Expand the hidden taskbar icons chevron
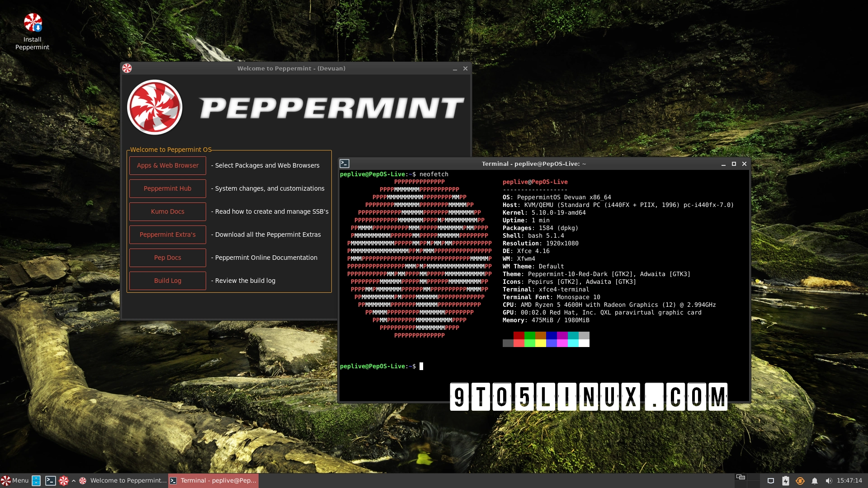 [x=74, y=481]
